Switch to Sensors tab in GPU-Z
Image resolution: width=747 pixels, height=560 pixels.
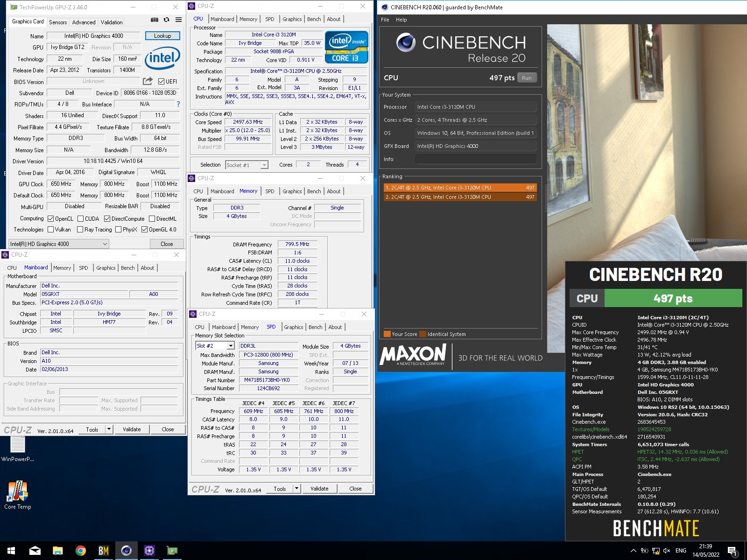click(58, 22)
